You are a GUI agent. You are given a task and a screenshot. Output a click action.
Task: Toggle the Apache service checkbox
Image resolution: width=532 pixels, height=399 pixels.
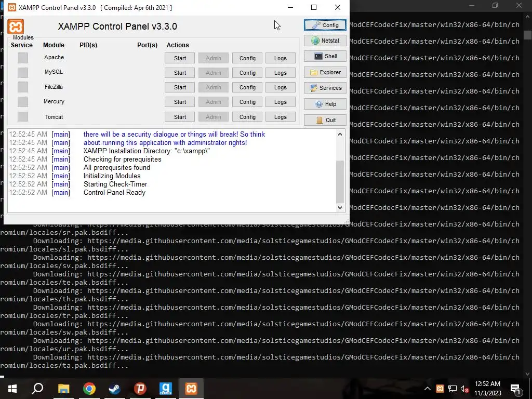click(x=23, y=58)
